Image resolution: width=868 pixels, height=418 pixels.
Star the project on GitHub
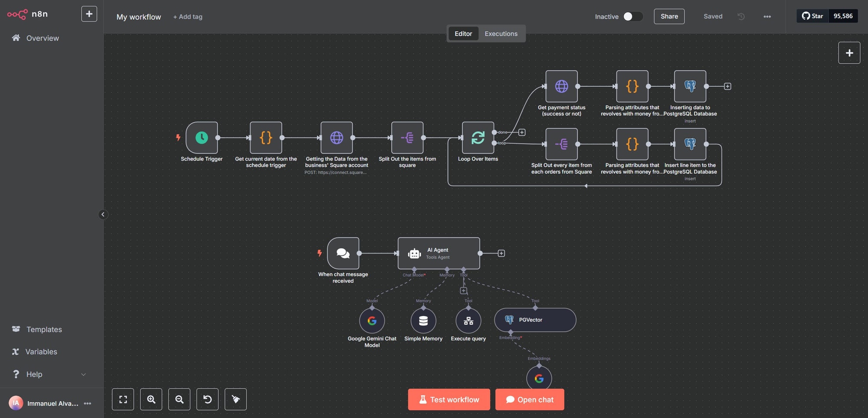pyautogui.click(x=812, y=16)
